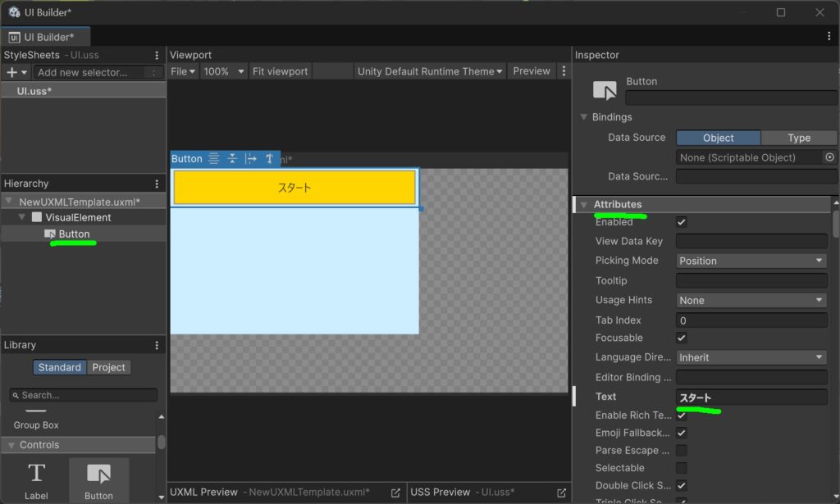Click Tooltip input field
The width and height of the screenshot is (840, 504).
[751, 281]
